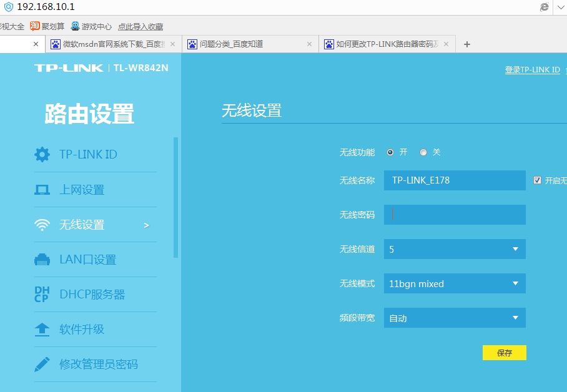Click the Baidu paw icon on 微软msdn tab

click(56, 44)
